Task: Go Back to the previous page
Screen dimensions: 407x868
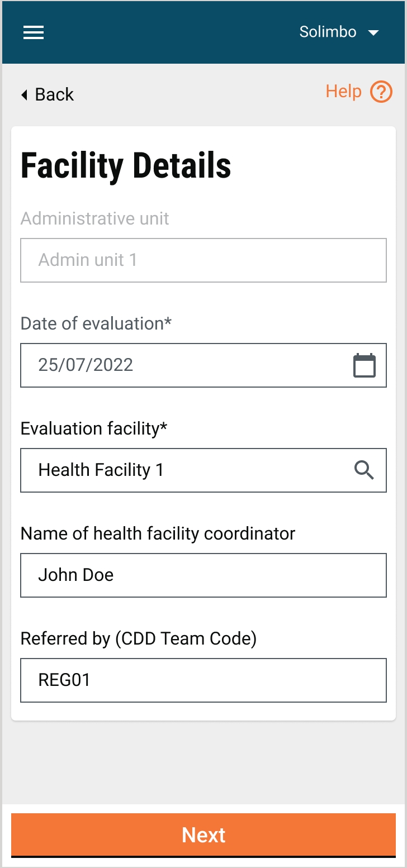Action: pyautogui.click(x=54, y=94)
